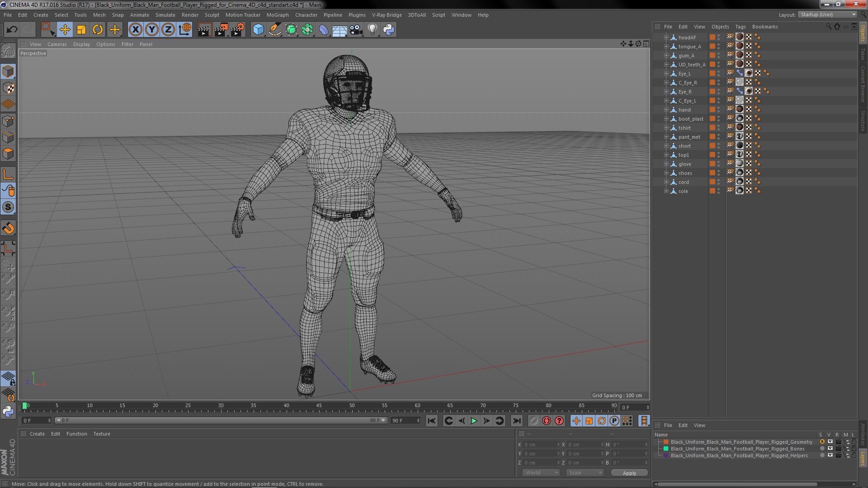Image resolution: width=868 pixels, height=488 pixels.
Task: Expand the hand object tree node
Action: 666,110
